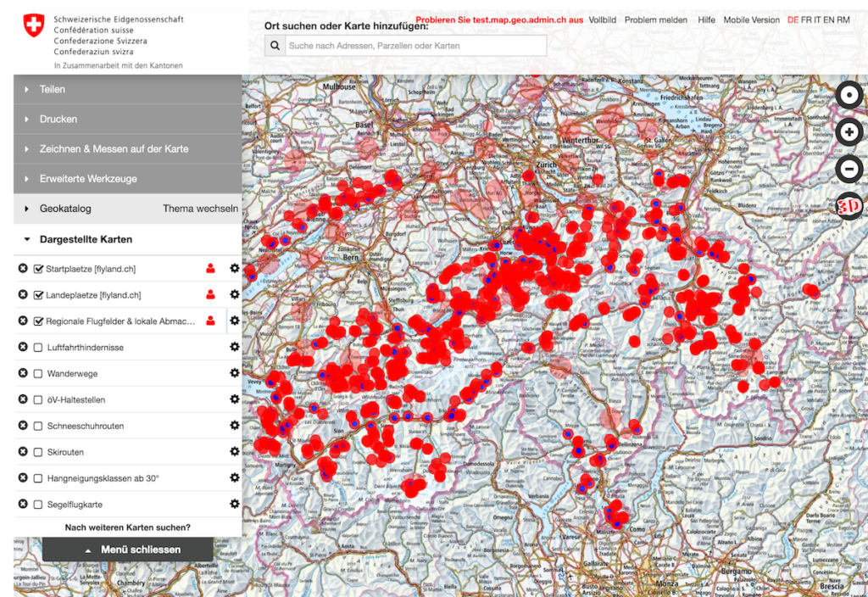Select DE language
Screen dimensions: 868x597
point(793,20)
